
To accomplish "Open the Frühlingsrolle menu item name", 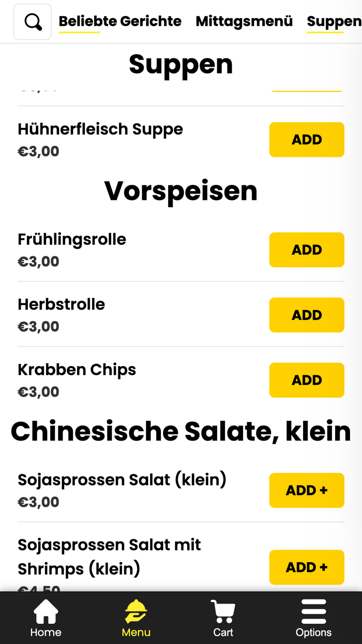I will (x=71, y=239).
